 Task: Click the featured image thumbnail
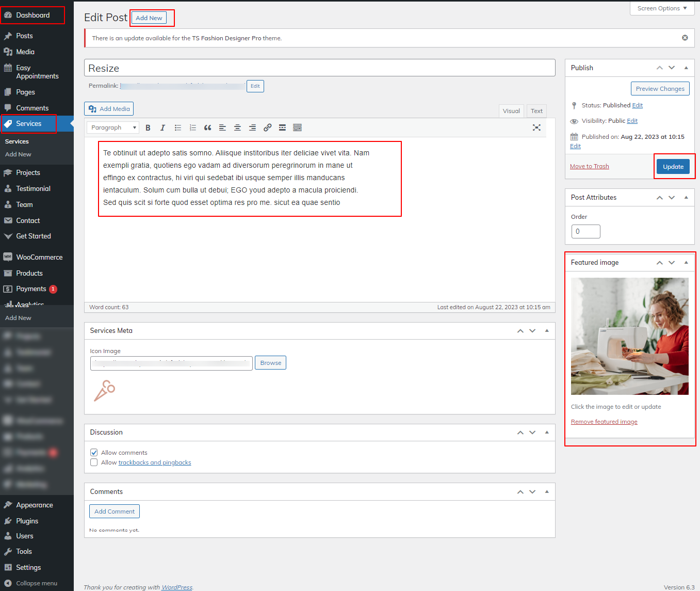tap(629, 336)
